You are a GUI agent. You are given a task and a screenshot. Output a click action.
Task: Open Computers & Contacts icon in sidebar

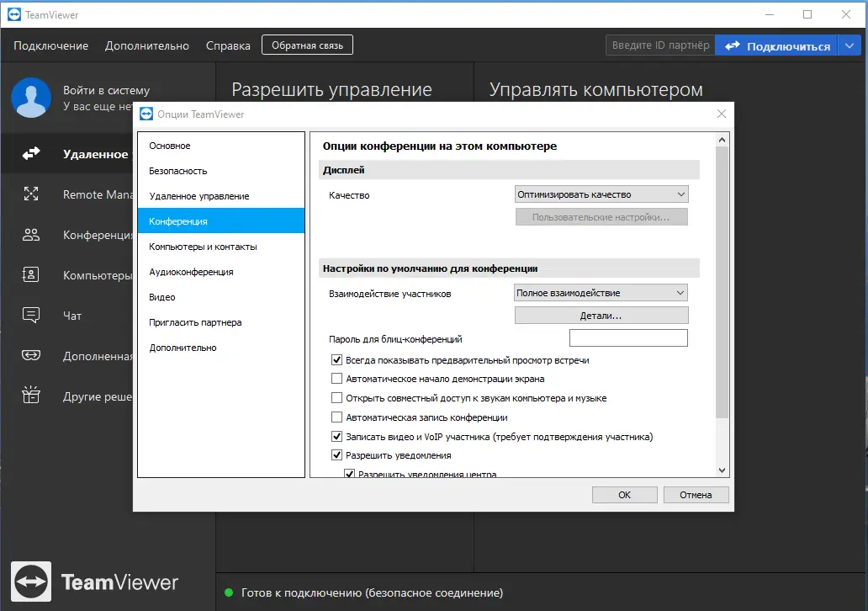(x=31, y=274)
